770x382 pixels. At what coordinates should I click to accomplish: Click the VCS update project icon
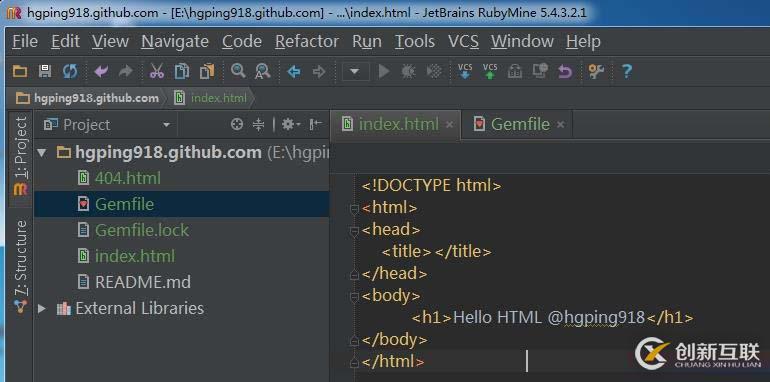[465, 71]
